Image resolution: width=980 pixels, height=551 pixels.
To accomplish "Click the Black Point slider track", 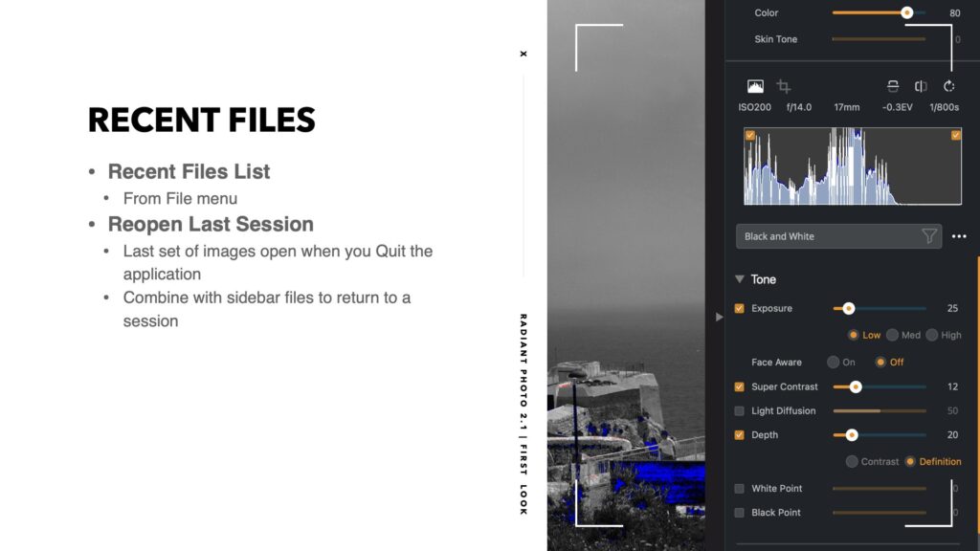I will coord(880,513).
